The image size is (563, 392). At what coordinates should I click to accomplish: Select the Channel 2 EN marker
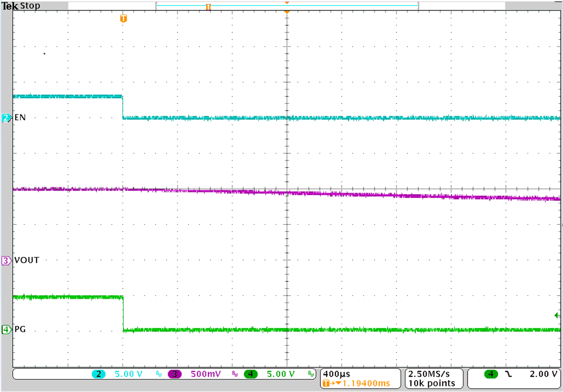[6, 117]
